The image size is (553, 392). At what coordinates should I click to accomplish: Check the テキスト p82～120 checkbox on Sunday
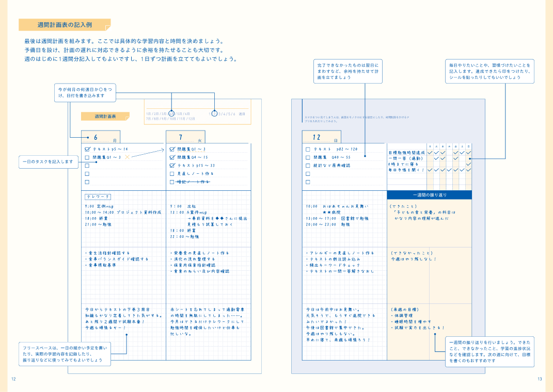click(308, 149)
